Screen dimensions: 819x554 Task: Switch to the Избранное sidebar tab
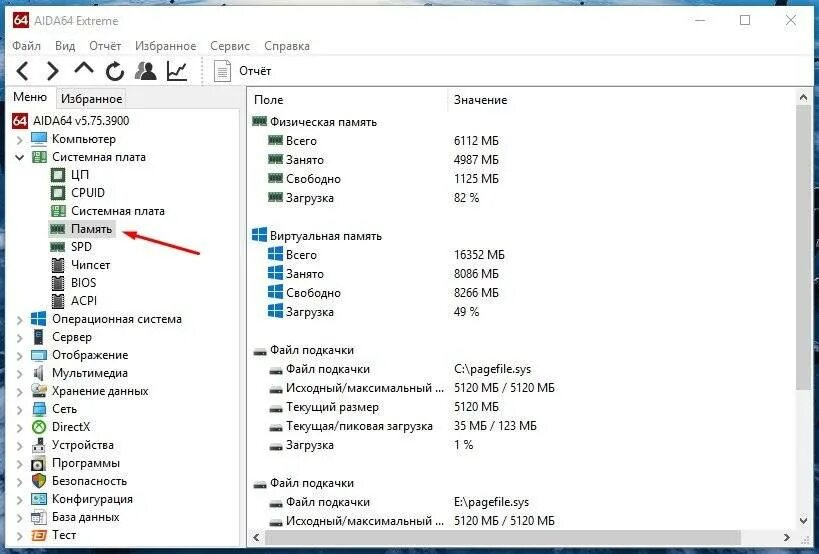pos(91,99)
